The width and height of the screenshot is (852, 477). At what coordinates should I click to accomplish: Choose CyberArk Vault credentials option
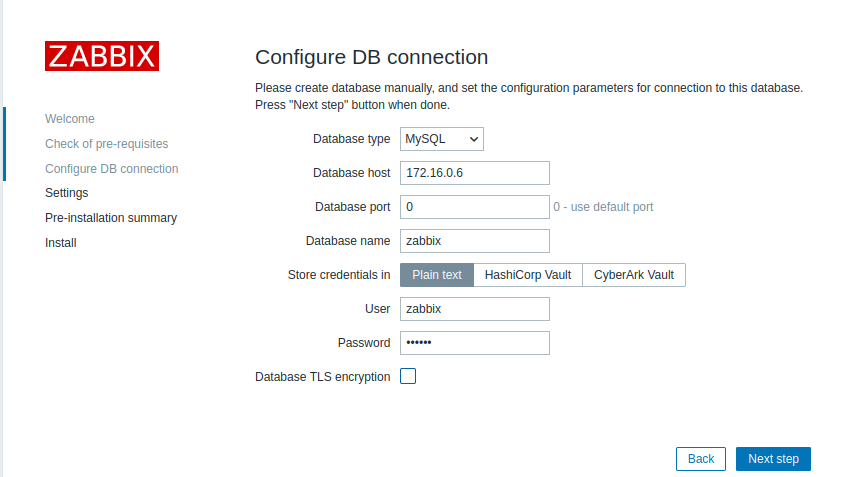pos(634,275)
